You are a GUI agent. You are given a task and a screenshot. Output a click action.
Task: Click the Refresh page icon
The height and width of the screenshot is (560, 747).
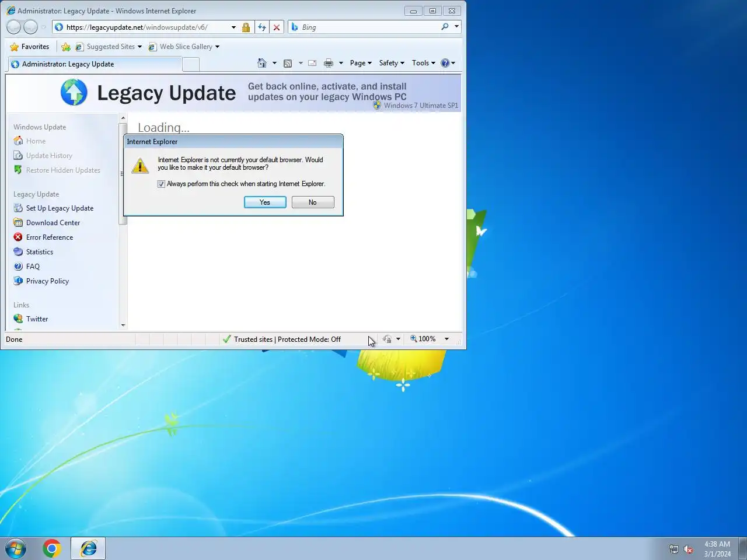tap(262, 27)
